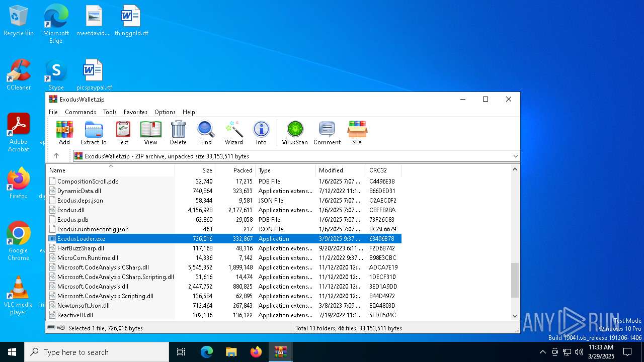Open Adobe Acrobat desktop shortcut
The width and height of the screenshot is (644, 362).
point(19,133)
